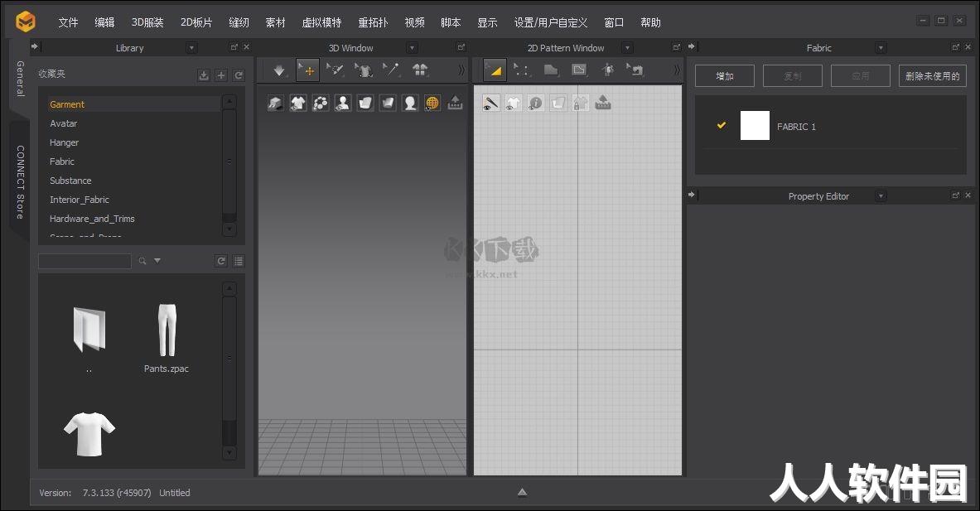Expand the 3D toolbar overflow chevrons
The image size is (980, 511).
coord(462,70)
